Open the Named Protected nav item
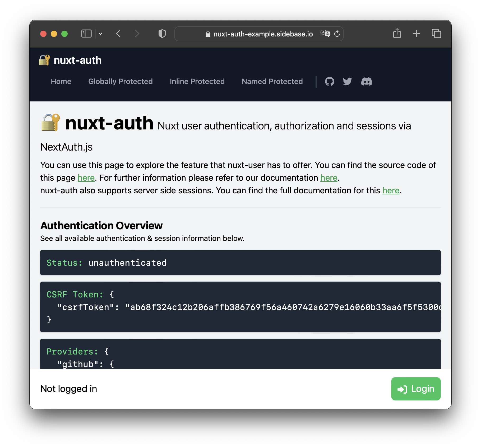This screenshot has width=481, height=448. [272, 81]
